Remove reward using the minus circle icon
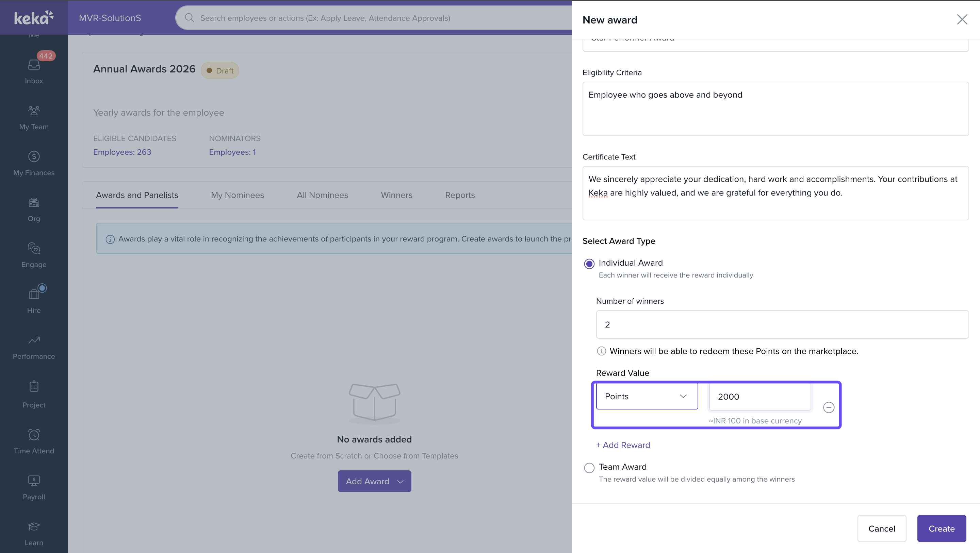 pyautogui.click(x=829, y=407)
